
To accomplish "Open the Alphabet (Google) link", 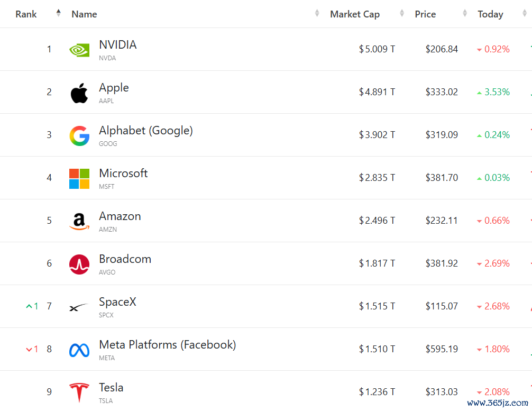I will [146, 131].
